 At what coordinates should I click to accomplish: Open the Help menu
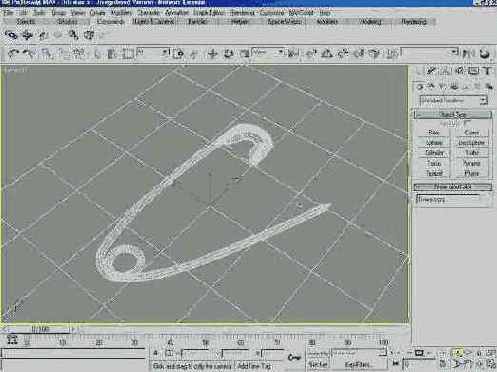(325, 13)
